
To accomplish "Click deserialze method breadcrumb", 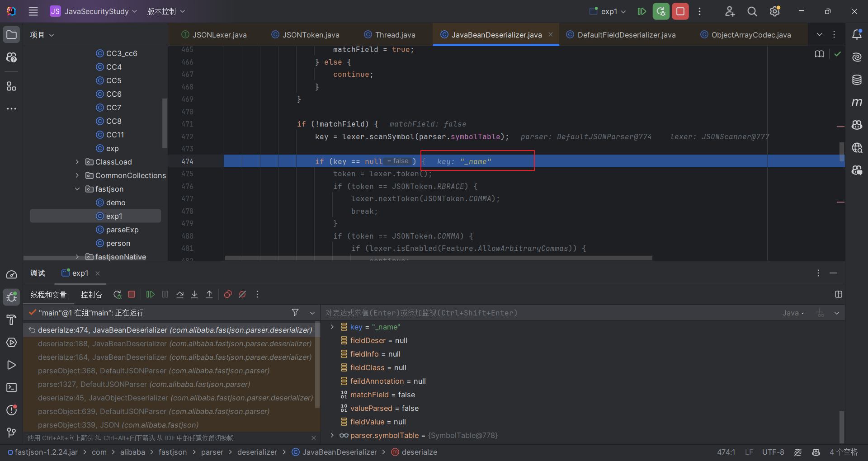I will click(x=414, y=452).
